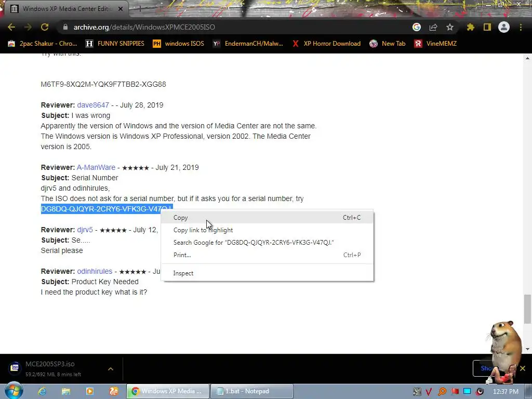Launch Internet Explorer from the taskbar
Screen dimensions: 532x399
pos(42,391)
